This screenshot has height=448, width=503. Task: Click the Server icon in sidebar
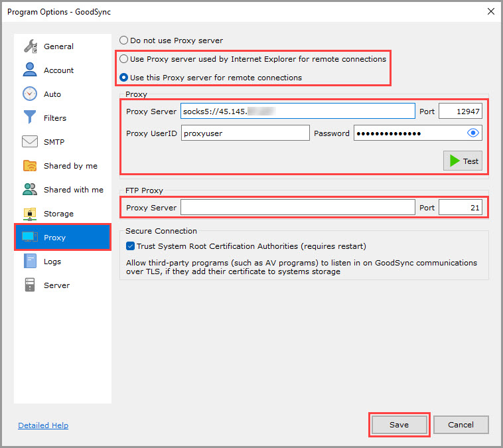30,285
